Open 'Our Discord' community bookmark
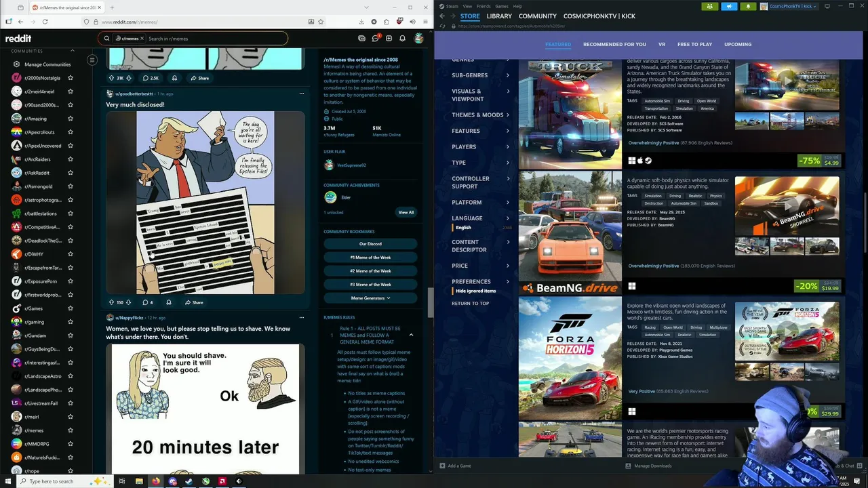868x488 pixels. click(370, 244)
